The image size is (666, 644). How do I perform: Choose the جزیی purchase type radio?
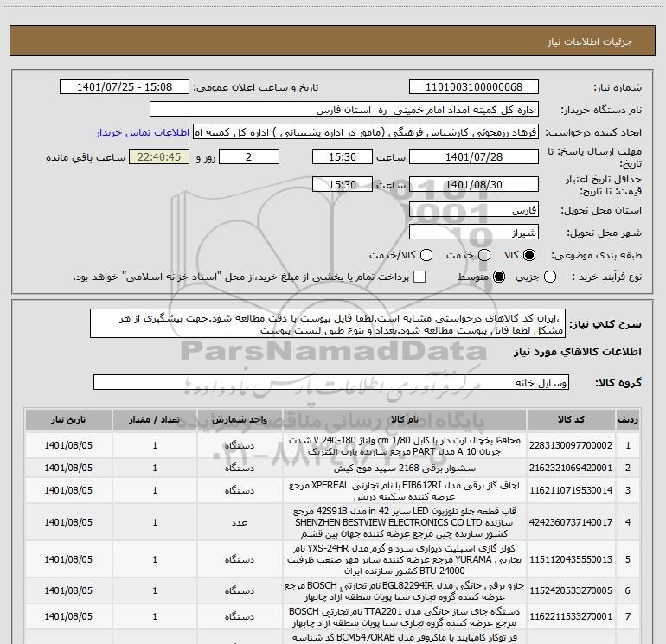tap(549, 277)
